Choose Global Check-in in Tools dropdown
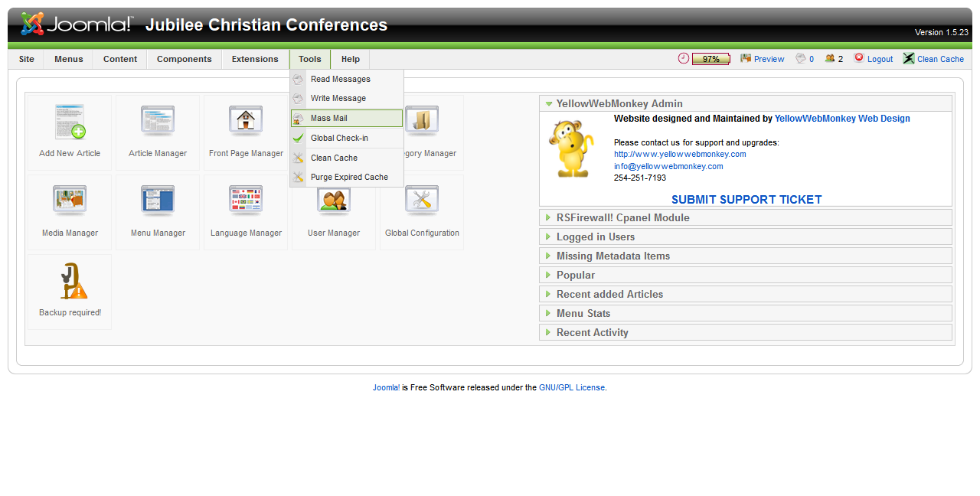The width and height of the screenshot is (980, 496). click(x=347, y=138)
